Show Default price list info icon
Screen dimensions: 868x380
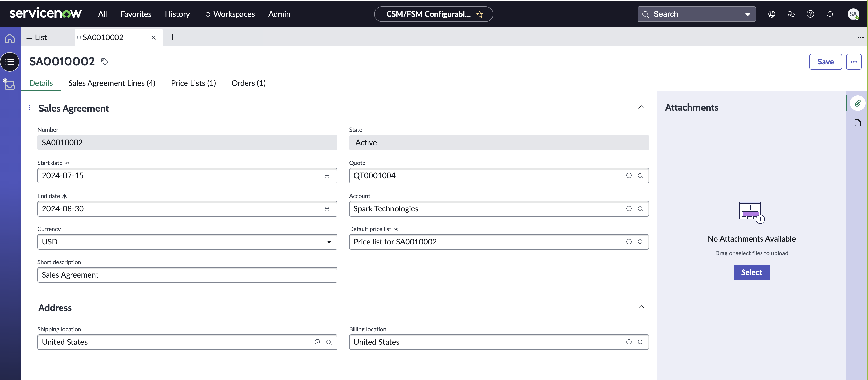tap(629, 242)
